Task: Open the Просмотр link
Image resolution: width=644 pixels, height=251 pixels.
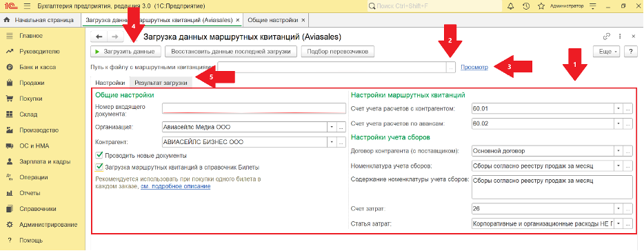Action: [474, 68]
